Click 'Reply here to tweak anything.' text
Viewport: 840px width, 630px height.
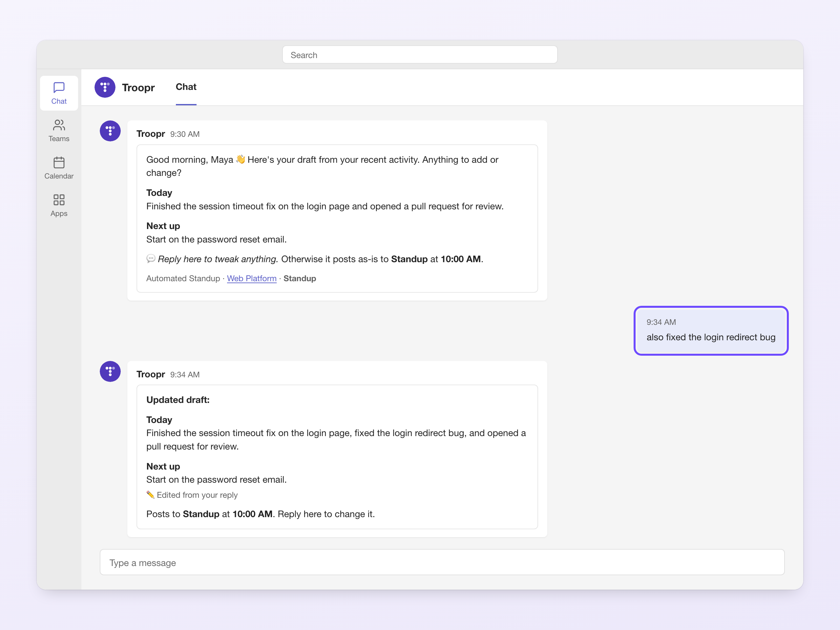(218, 259)
